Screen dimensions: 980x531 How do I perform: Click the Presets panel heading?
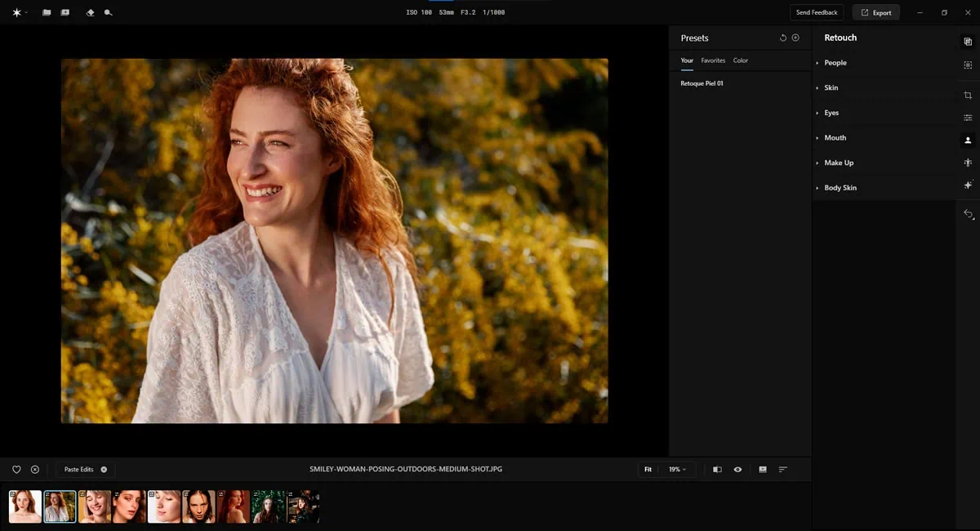tap(695, 38)
